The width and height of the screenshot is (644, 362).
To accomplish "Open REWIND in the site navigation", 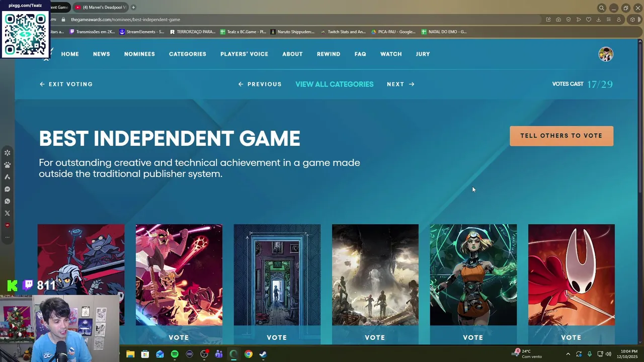I will pyautogui.click(x=329, y=54).
